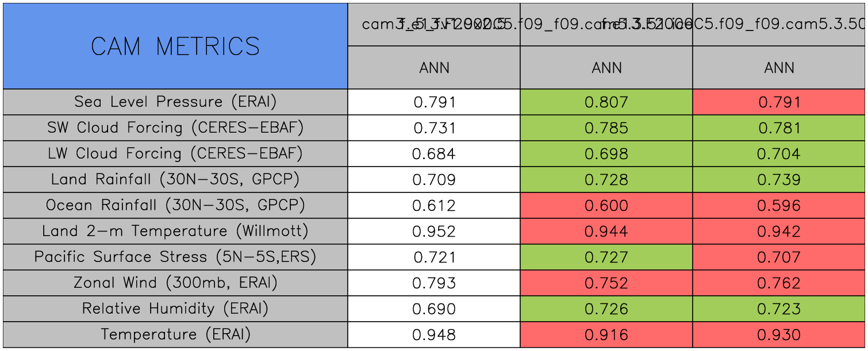Select the green cell with value 0.739

[x=779, y=180]
